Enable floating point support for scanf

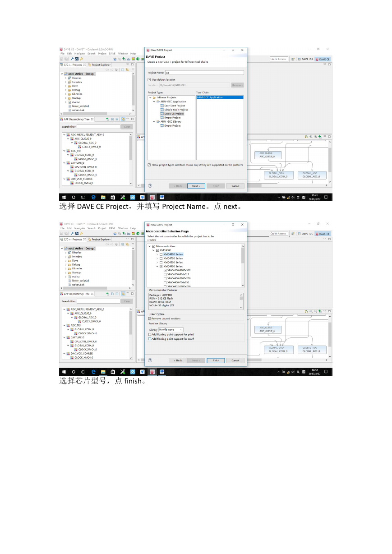[x=150, y=339]
